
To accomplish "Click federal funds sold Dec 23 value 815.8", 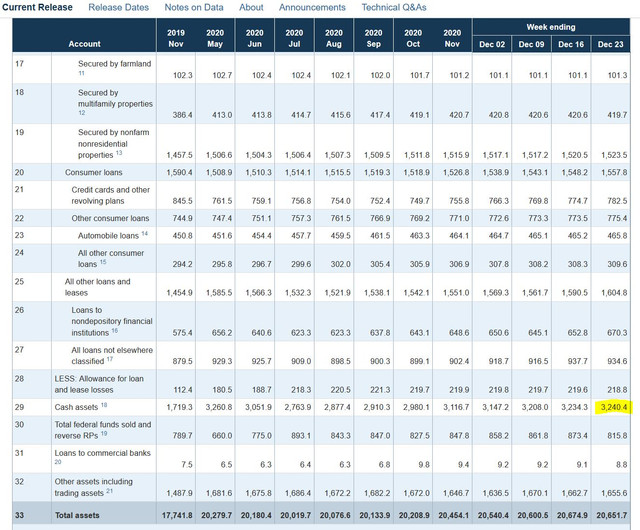I will pyautogui.click(x=617, y=436).
